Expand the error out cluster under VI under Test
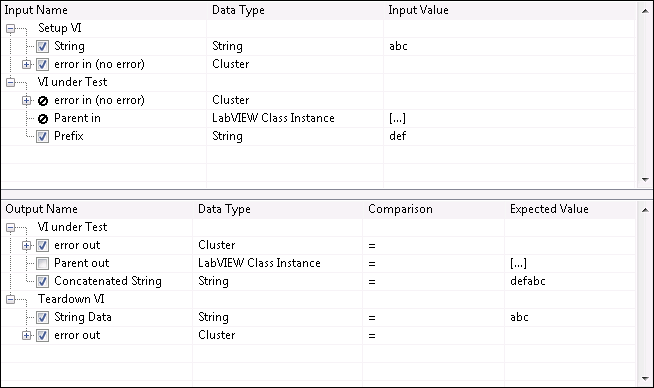The height and width of the screenshot is (388, 654). (26, 245)
